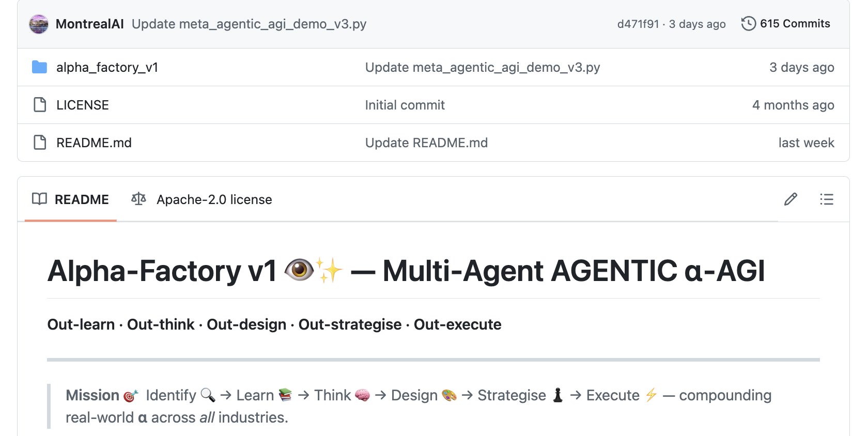Edit README using the pencil icon
868x436 pixels.
pyautogui.click(x=791, y=199)
